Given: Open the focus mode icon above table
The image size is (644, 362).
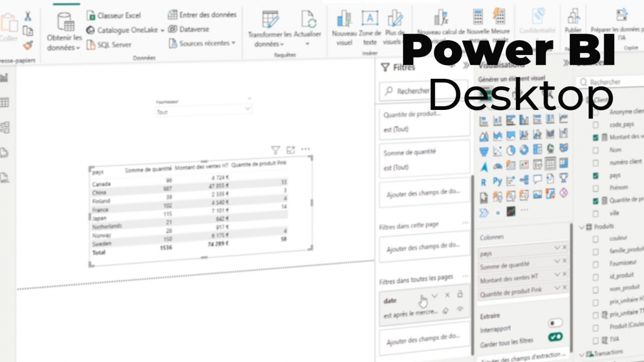Looking at the screenshot, I should [x=291, y=150].
